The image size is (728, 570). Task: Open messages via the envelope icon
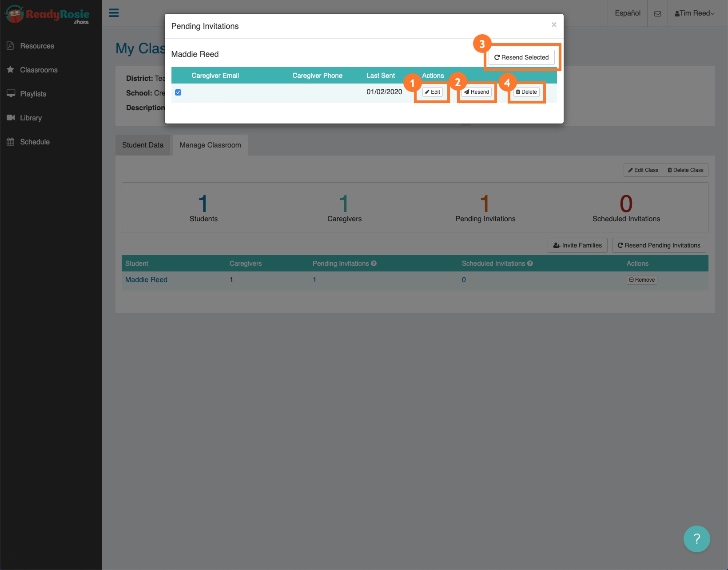click(x=657, y=13)
